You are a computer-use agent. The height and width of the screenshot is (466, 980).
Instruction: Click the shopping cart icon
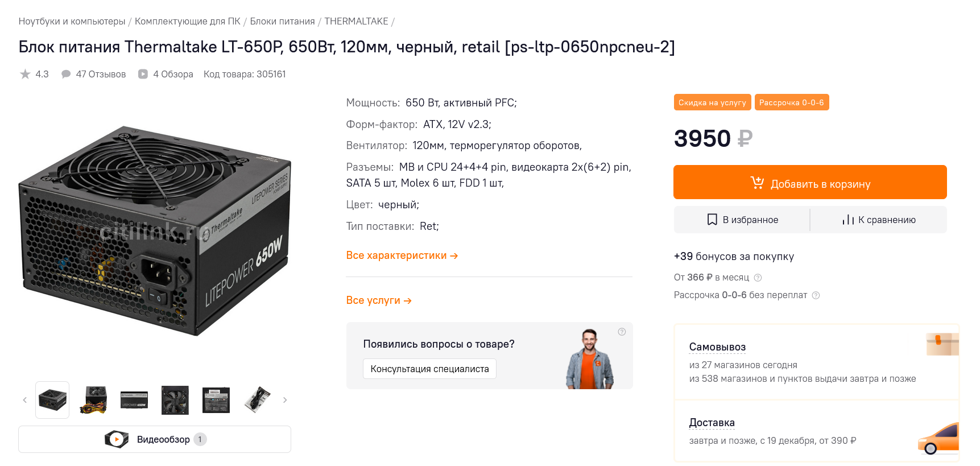pos(757,183)
